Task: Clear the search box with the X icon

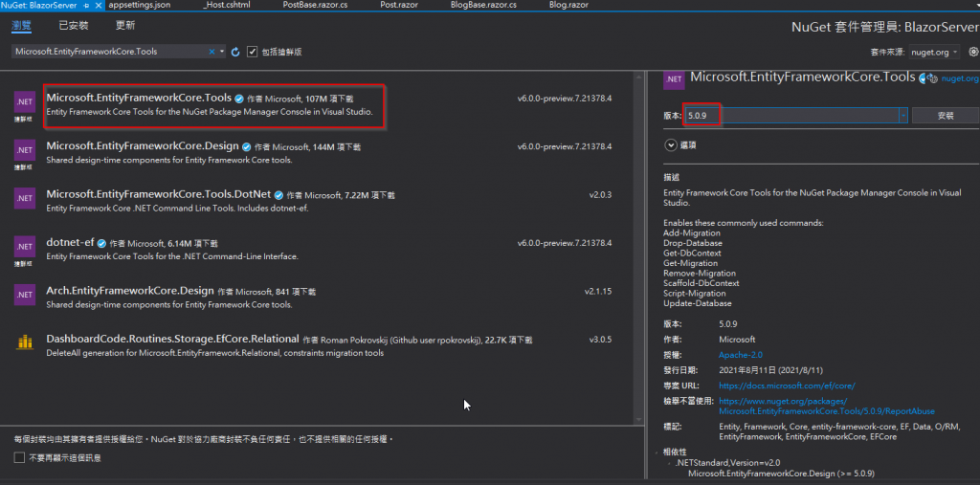Action: [212, 52]
